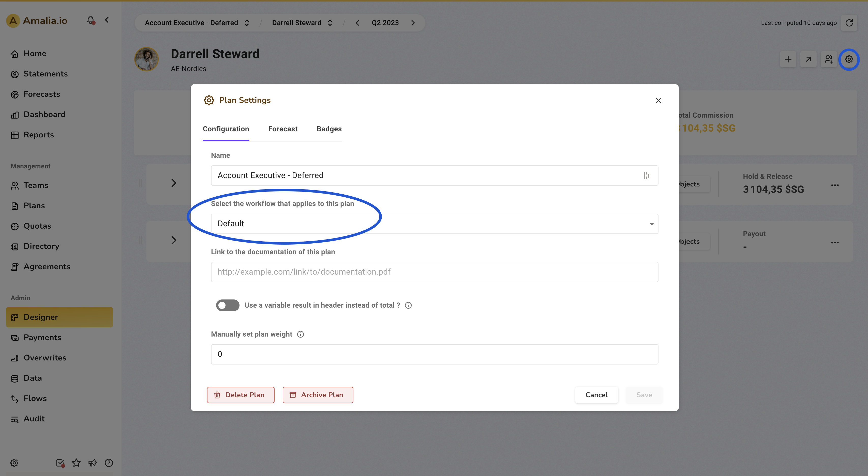Screen dimensions: 868x476
Task: Click the Cancel button
Action: (596, 395)
